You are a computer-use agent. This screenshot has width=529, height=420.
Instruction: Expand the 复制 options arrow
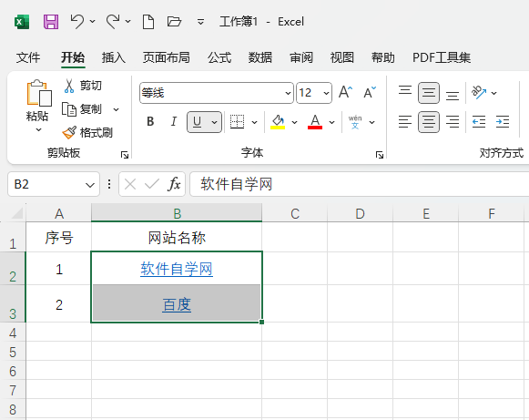pos(116,109)
